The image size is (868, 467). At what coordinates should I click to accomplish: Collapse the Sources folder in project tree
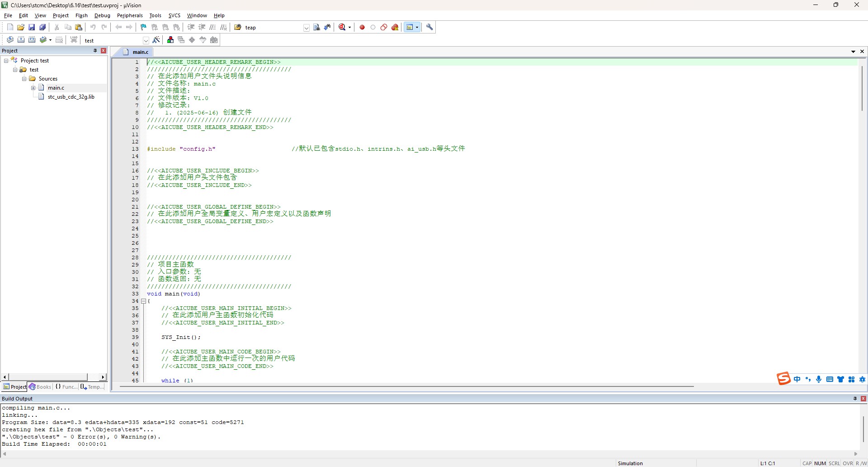[x=24, y=79]
